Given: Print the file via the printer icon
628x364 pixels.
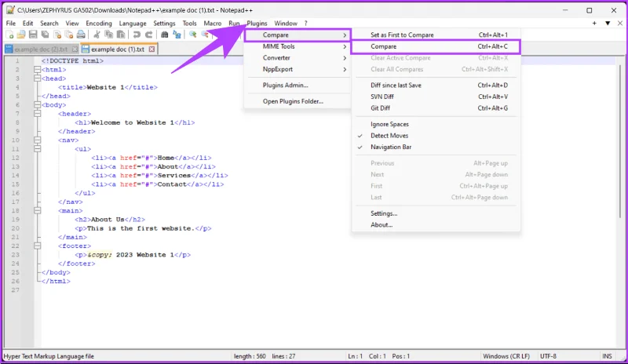Looking at the screenshot, I should point(81,35).
